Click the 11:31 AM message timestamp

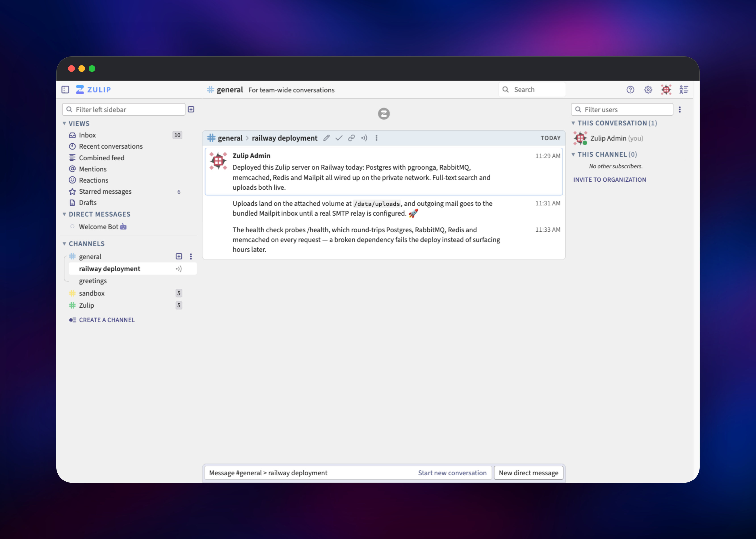(548, 203)
